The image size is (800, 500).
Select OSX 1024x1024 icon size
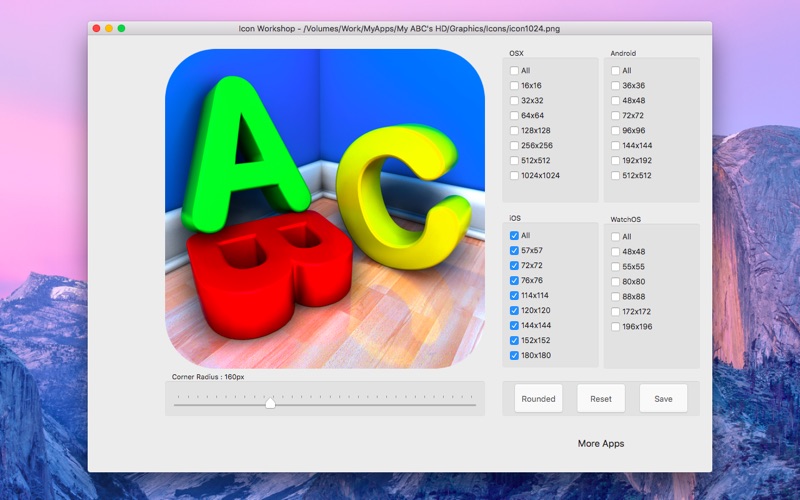pyautogui.click(x=514, y=176)
